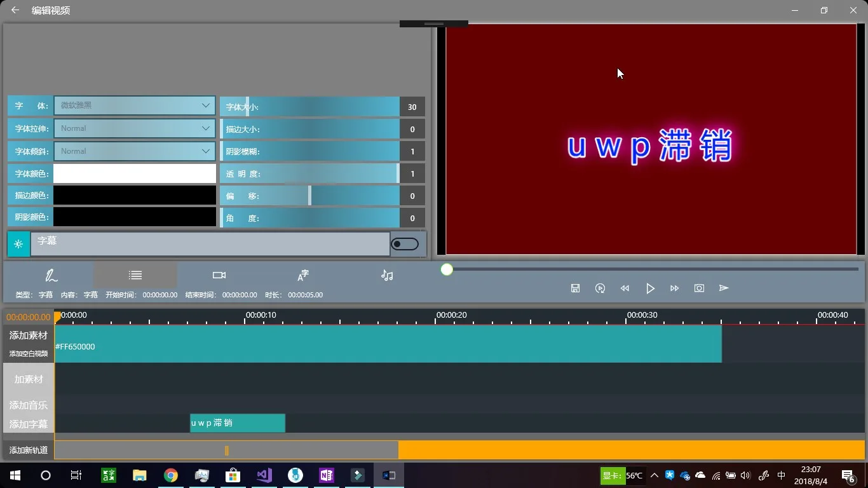Click the 加素材 track button
868x488 pixels.
point(29,379)
